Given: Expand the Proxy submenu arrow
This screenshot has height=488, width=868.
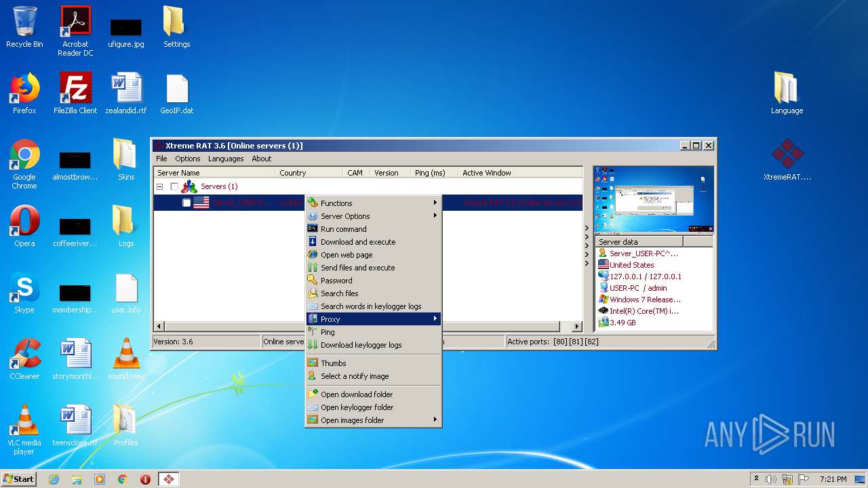Looking at the screenshot, I should tap(435, 319).
